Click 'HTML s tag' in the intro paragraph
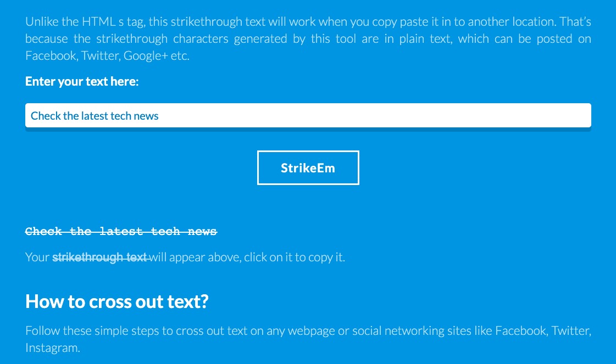616x364 pixels. [114, 21]
